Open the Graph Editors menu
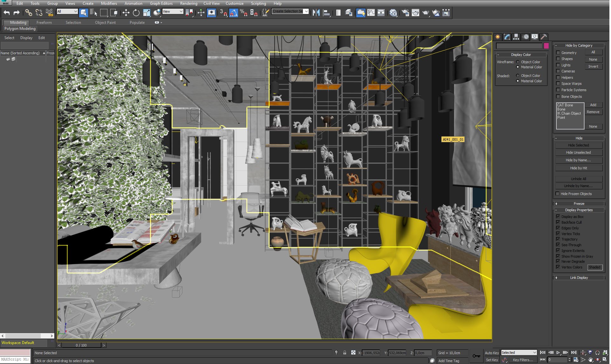This screenshot has width=611, height=364. [161, 3]
